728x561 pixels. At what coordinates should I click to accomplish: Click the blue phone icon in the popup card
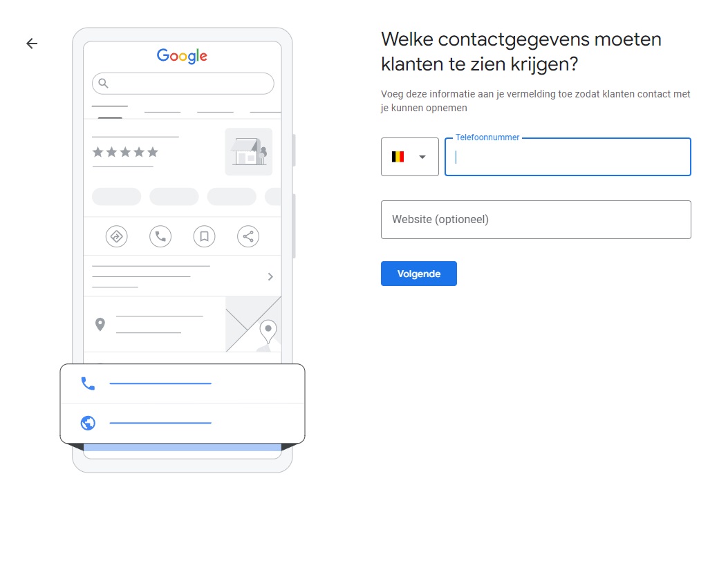pyautogui.click(x=87, y=383)
